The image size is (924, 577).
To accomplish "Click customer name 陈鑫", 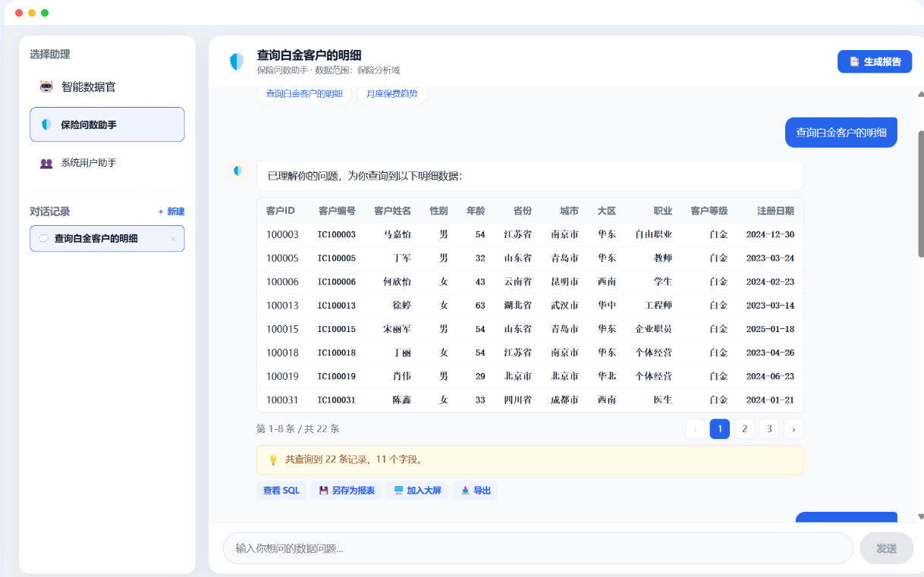I will (x=402, y=400).
